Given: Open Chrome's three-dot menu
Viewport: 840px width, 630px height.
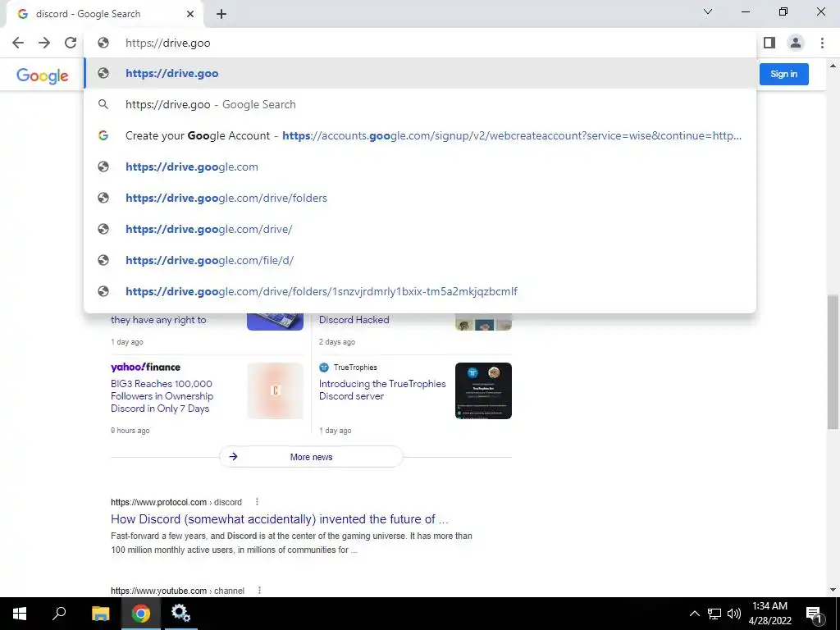Looking at the screenshot, I should pyautogui.click(x=822, y=43).
